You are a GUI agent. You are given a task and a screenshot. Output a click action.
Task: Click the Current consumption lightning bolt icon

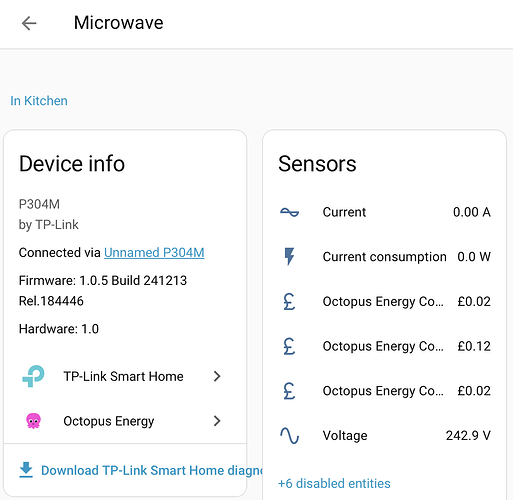coord(289,256)
